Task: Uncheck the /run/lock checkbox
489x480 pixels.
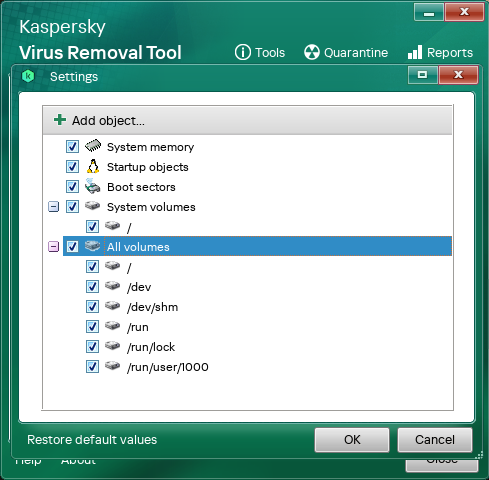Action: click(92, 346)
